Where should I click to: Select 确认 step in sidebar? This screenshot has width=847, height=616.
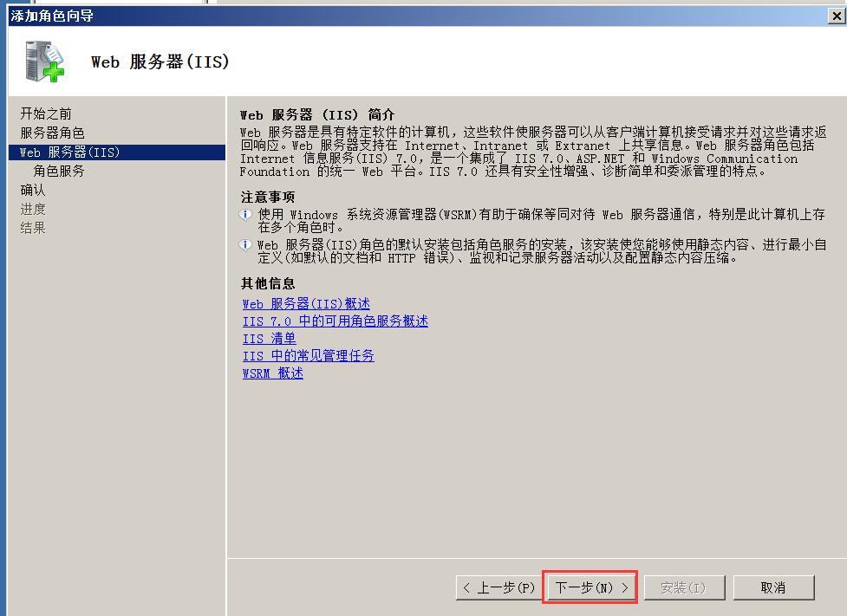coord(33,190)
